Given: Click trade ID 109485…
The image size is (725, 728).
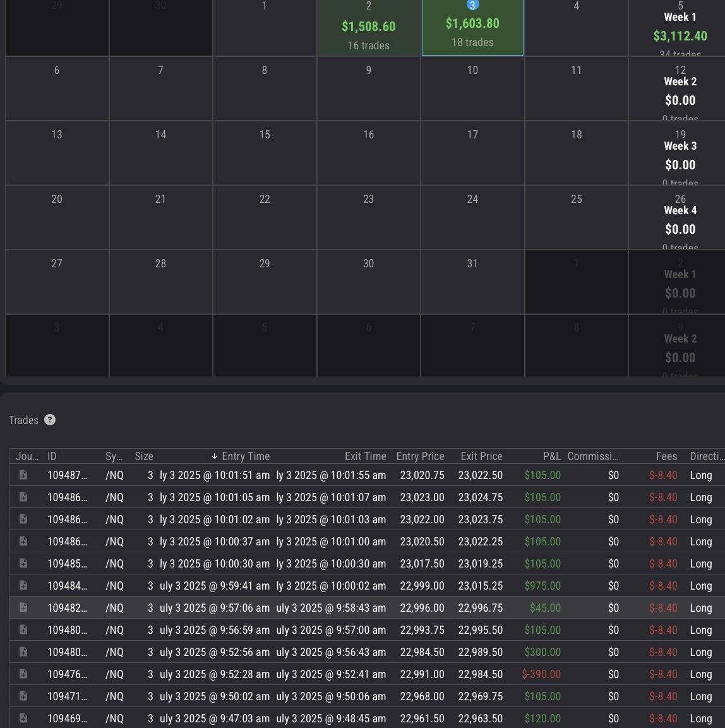Looking at the screenshot, I should click(68, 563).
